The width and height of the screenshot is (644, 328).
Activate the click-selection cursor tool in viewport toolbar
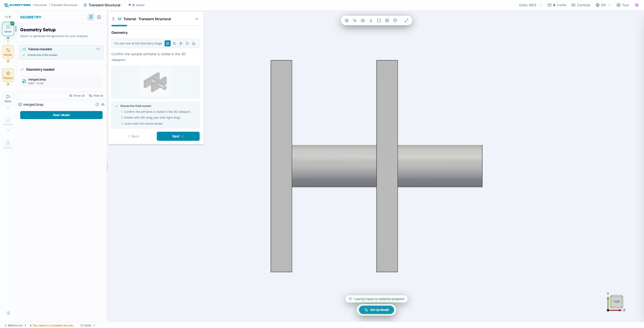point(355,20)
